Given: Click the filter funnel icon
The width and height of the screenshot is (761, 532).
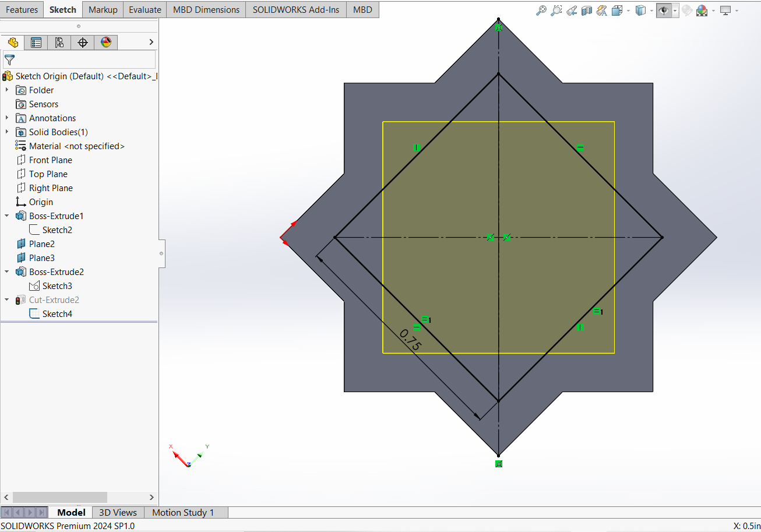Looking at the screenshot, I should coord(9,59).
